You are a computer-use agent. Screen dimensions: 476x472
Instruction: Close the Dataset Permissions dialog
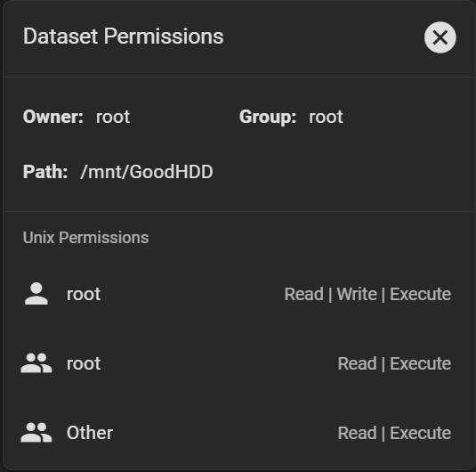click(x=440, y=37)
